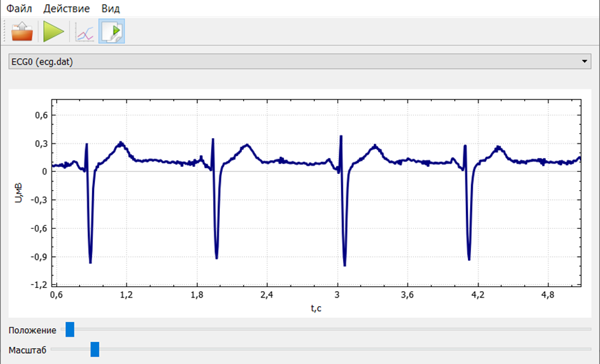This screenshot has width=600, height=364.
Task: Click the toolbar drag handle grip
Action: [4, 32]
